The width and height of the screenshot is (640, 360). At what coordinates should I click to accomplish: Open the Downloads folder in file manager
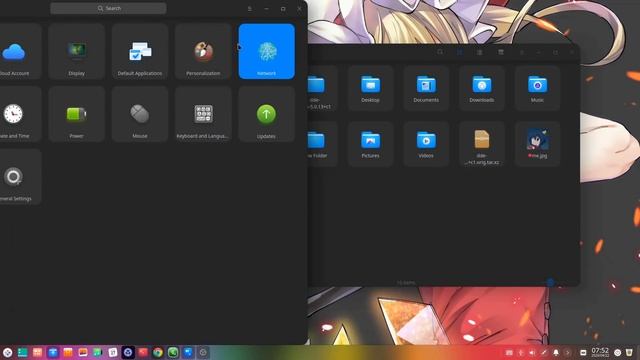pyautogui.click(x=482, y=88)
